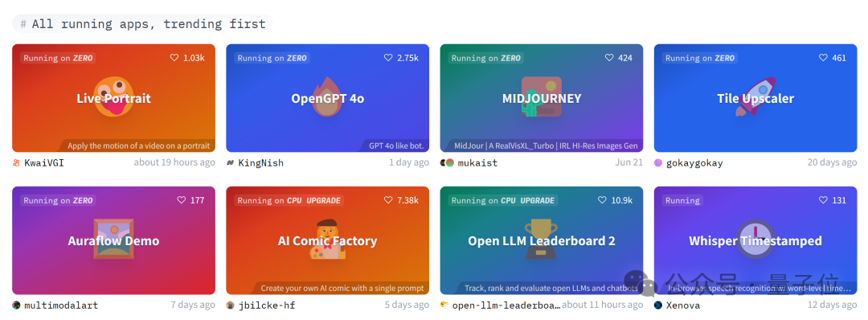
Task: Go to gokaygokay author profile
Action: [694, 162]
